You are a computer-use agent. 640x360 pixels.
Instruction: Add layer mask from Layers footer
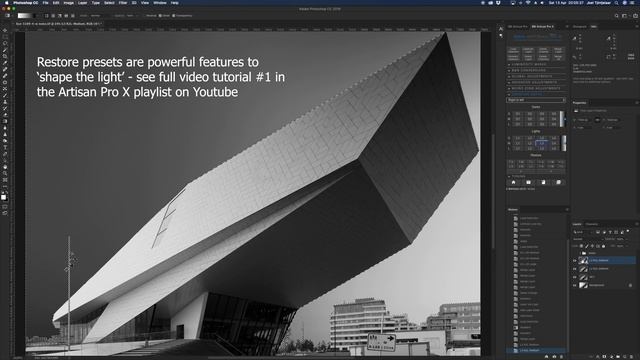tap(604, 356)
